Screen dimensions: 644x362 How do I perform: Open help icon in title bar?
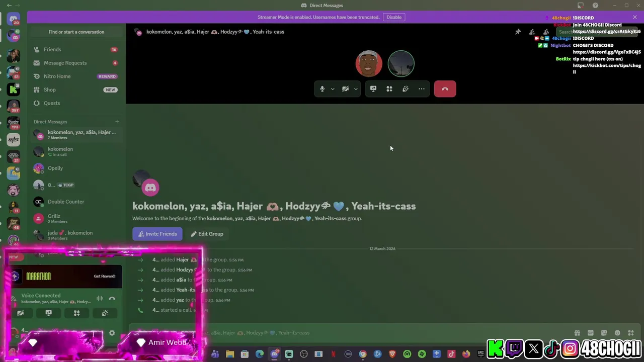(595, 6)
